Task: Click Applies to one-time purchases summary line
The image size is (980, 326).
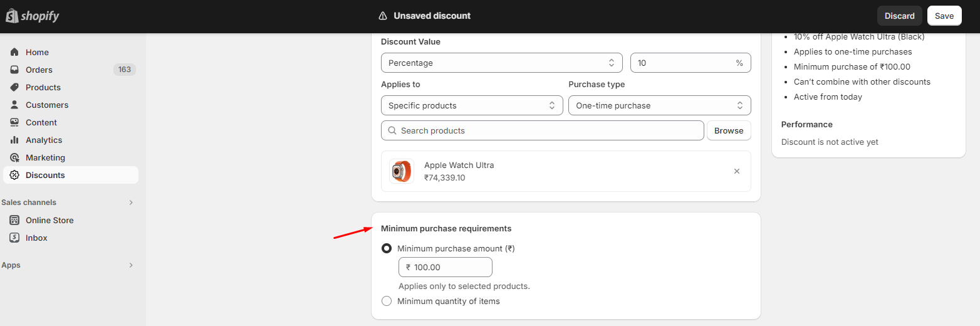Action: pos(853,51)
